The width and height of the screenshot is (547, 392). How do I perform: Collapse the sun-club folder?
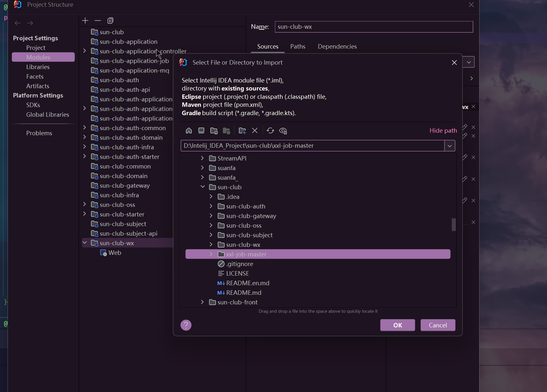point(202,187)
